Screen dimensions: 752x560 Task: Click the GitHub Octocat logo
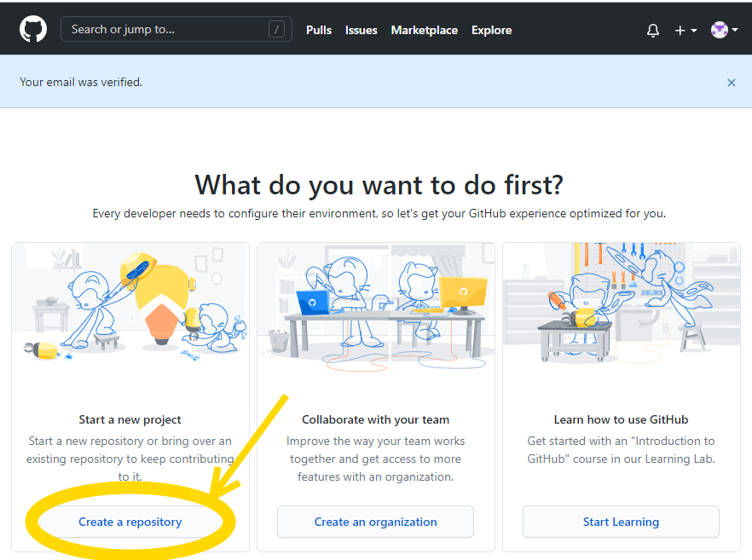pos(33,30)
